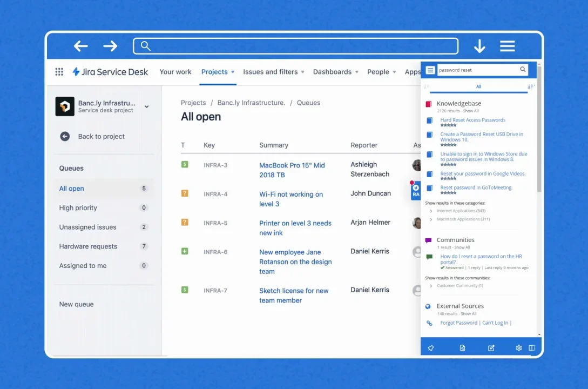
Task: Go forward using the browser forward arrow
Action: tap(110, 46)
